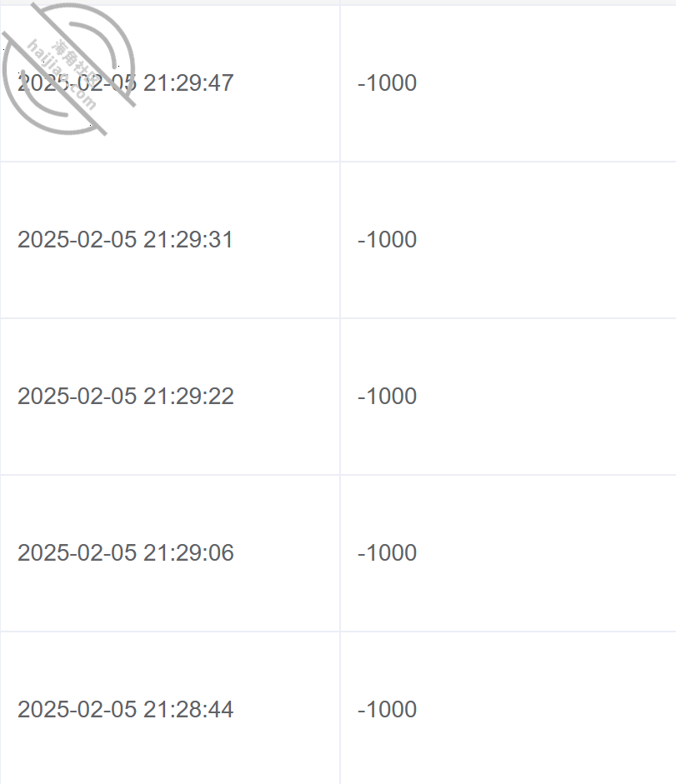This screenshot has height=784, width=676.
Task: Click the -1000 amount beside 21:29:06
Action: coord(388,552)
